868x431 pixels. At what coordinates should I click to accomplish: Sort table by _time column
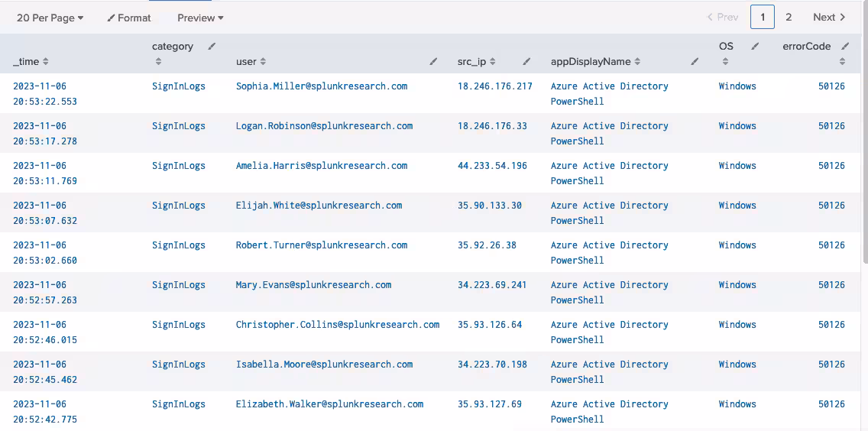click(x=31, y=62)
